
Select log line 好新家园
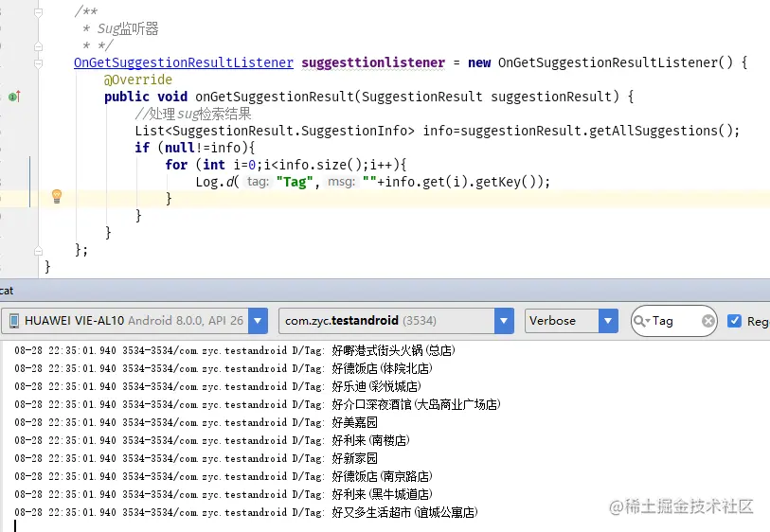pos(196,458)
